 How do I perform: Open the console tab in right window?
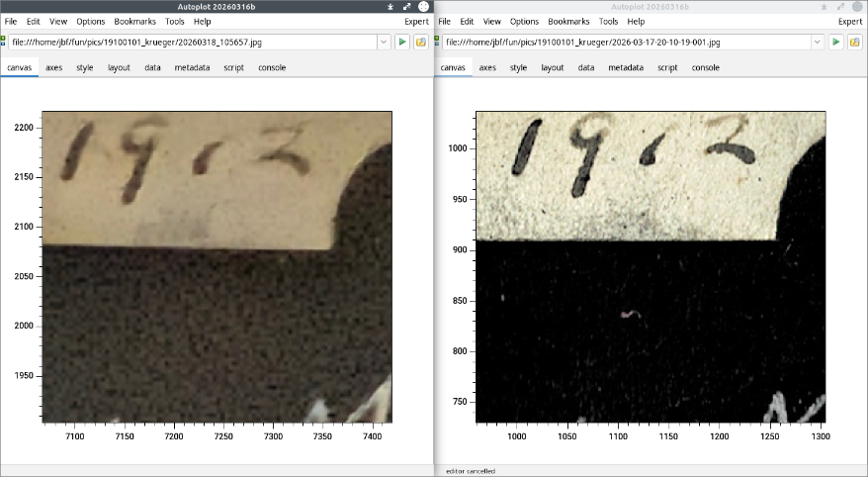coord(705,68)
